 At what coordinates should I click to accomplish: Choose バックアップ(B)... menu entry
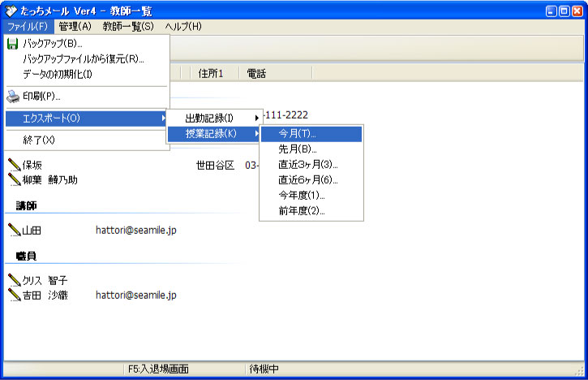pos(87,44)
